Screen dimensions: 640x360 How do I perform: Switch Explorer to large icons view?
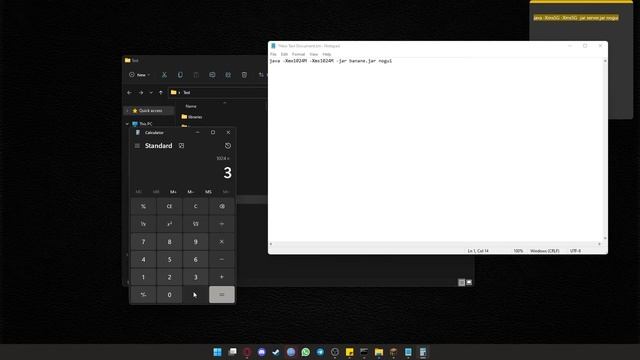point(469,282)
